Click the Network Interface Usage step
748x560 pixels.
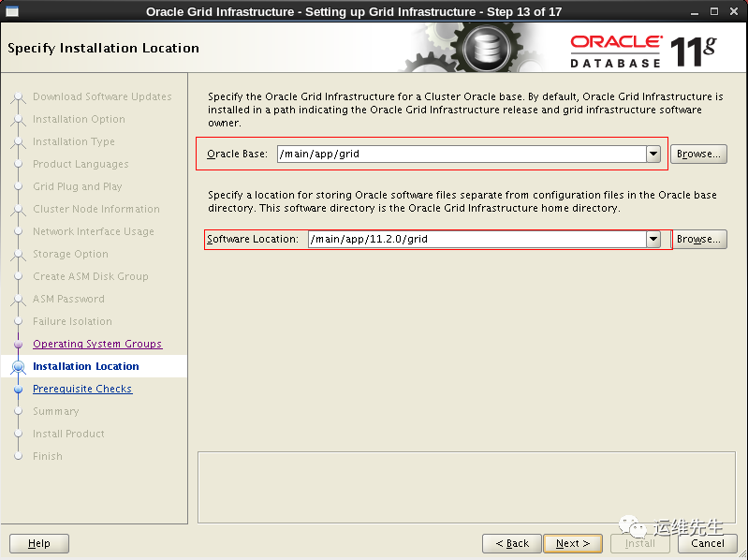tap(93, 231)
